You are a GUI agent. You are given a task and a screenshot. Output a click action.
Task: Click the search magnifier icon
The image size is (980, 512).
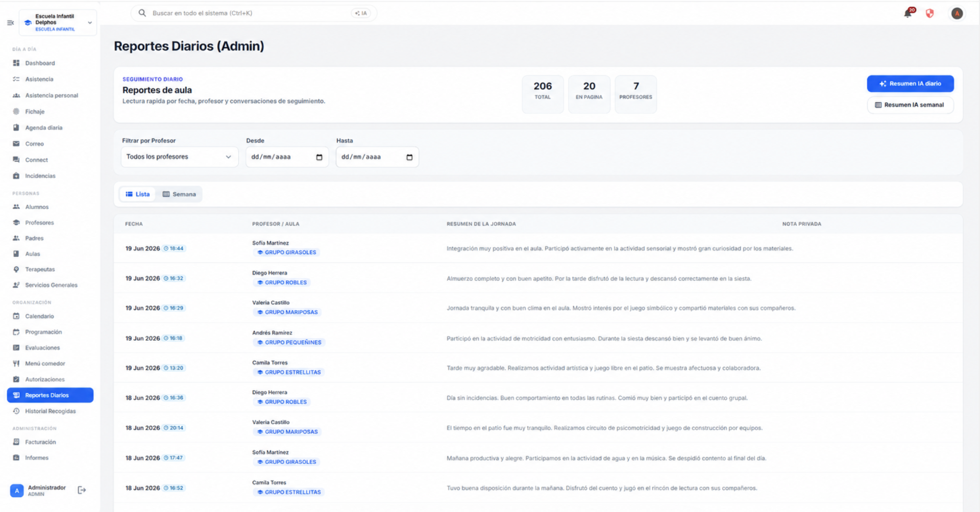click(142, 13)
